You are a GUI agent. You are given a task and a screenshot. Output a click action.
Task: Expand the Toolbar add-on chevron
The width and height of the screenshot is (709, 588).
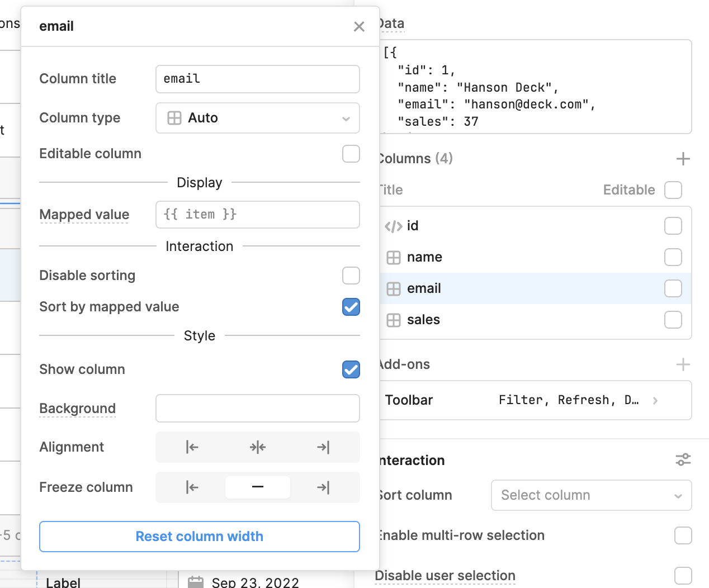click(x=655, y=400)
